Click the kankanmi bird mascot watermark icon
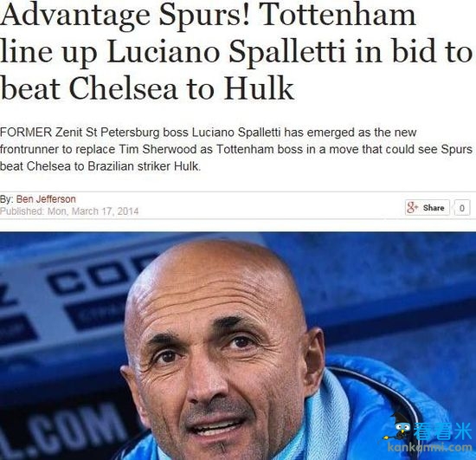The height and width of the screenshot is (460, 476). point(397,427)
